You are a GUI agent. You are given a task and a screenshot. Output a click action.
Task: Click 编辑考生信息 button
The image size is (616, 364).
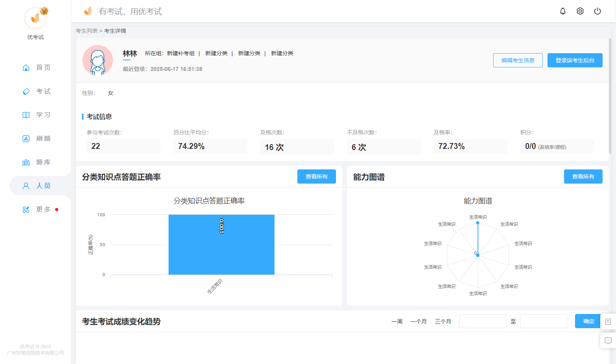click(x=518, y=60)
